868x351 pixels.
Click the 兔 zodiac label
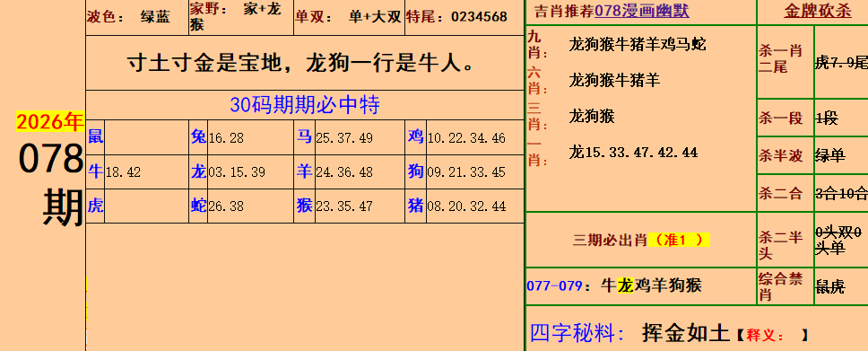[x=198, y=137]
